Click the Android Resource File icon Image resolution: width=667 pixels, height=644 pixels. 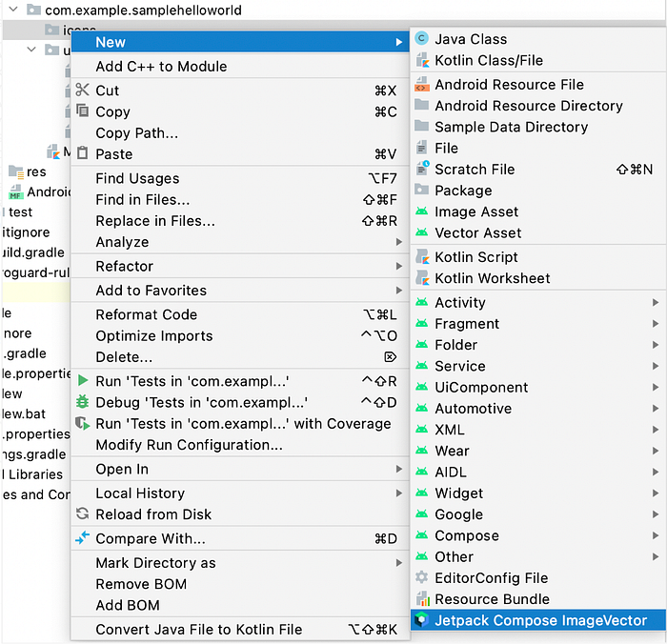421,84
